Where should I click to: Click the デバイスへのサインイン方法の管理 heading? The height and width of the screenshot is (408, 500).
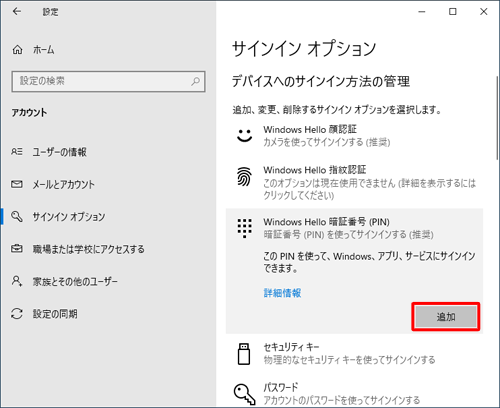click(321, 81)
